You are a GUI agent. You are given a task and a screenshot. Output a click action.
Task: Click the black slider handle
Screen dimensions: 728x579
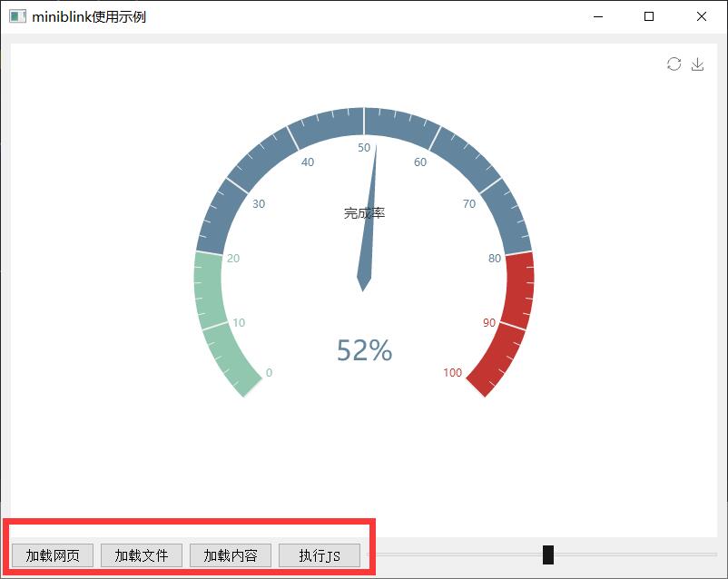point(548,554)
